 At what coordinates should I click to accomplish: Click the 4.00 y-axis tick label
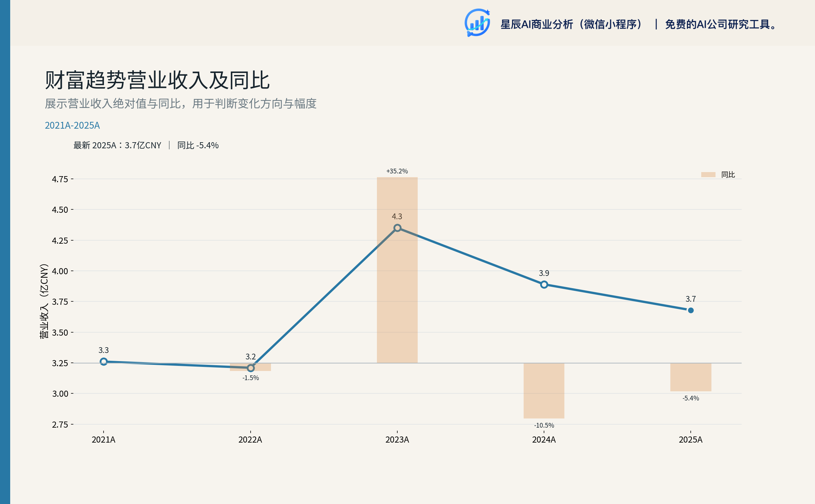click(x=60, y=271)
